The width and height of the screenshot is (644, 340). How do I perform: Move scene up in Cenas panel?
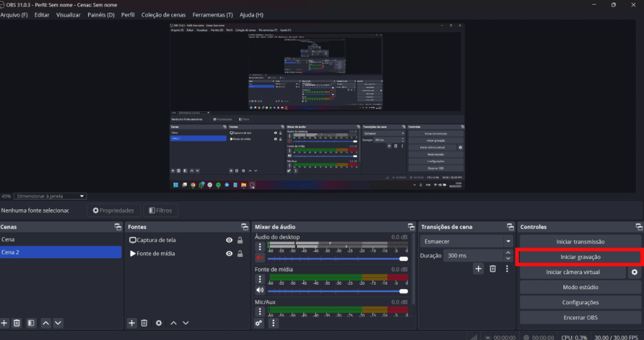[x=45, y=323]
